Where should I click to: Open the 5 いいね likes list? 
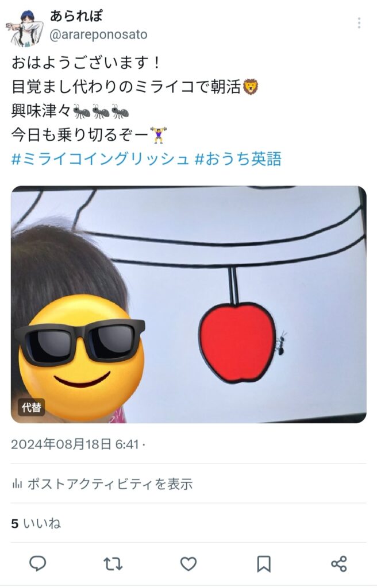coord(36,523)
